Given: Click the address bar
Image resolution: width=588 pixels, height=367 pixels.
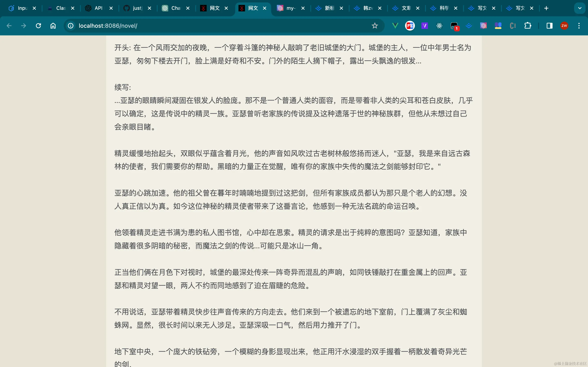Looking at the screenshot, I should [194, 25].
